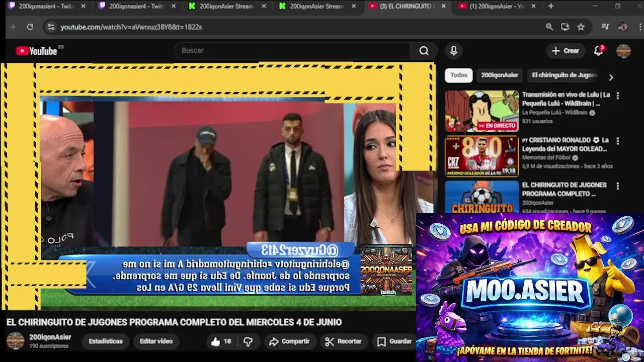
Task: Click the Guardar button
Action: [395, 341]
